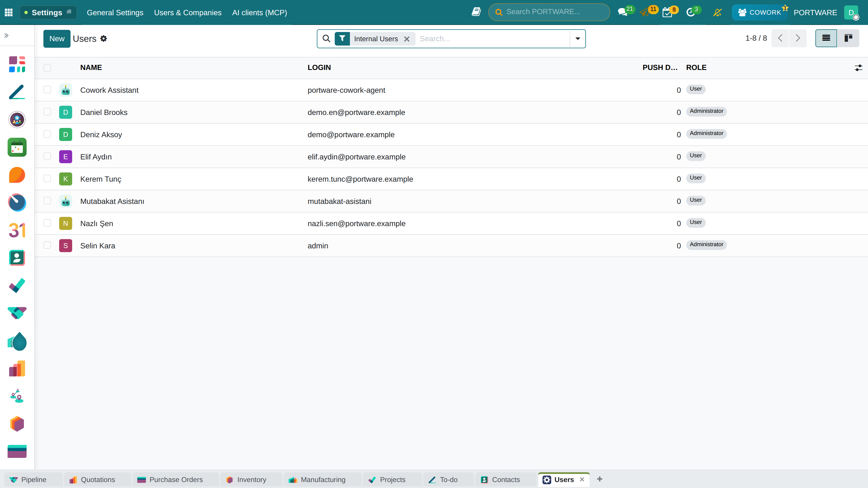
Task: Click the New user button
Action: coord(57,39)
